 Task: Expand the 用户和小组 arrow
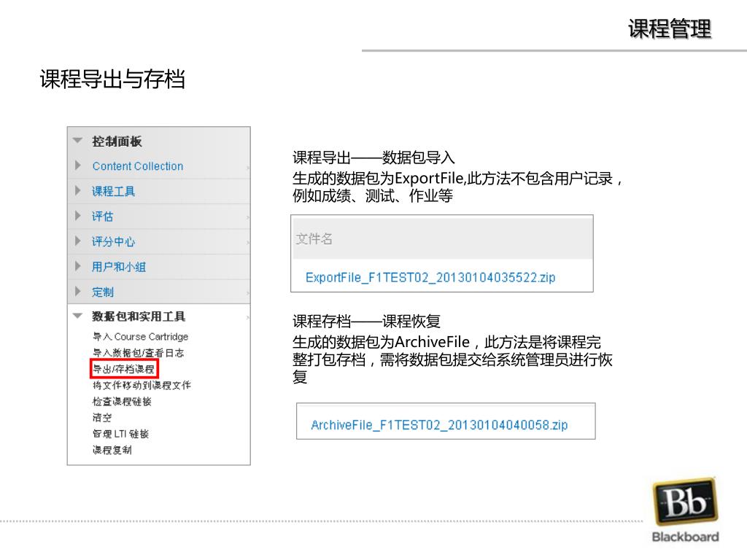click(77, 265)
